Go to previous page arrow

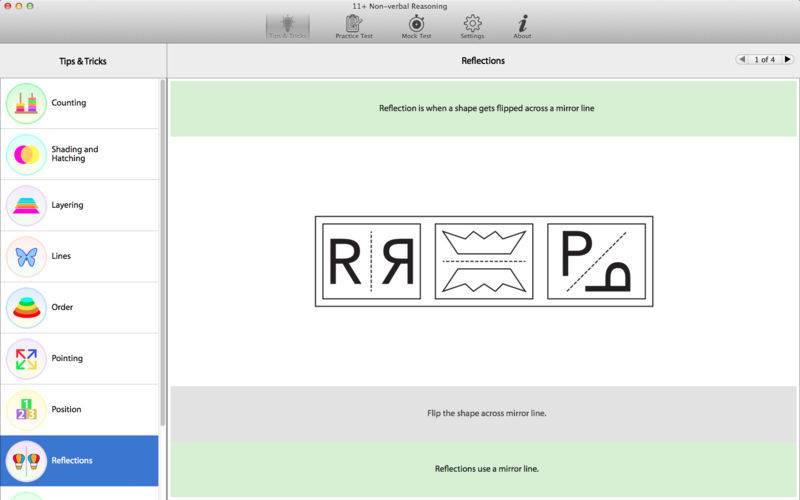742,60
